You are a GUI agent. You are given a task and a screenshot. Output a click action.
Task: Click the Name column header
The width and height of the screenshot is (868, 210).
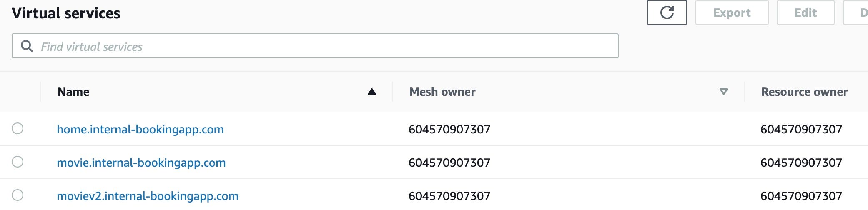[73, 92]
